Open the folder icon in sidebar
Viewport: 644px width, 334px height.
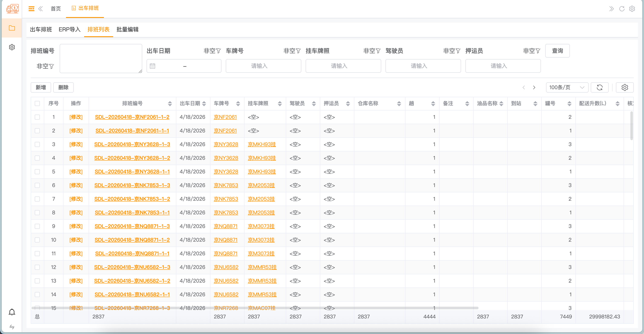(12, 28)
